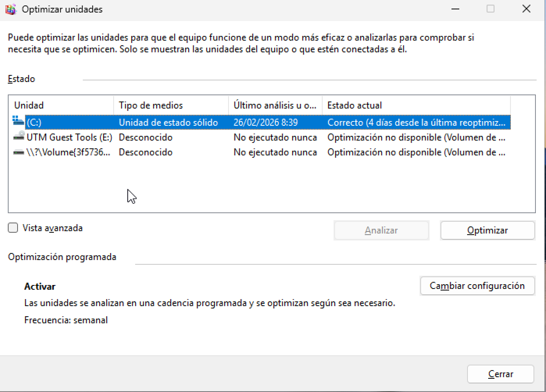Screen dimensions: 546x392
Task: Open Cambiar configuración settings
Action: (x=477, y=286)
